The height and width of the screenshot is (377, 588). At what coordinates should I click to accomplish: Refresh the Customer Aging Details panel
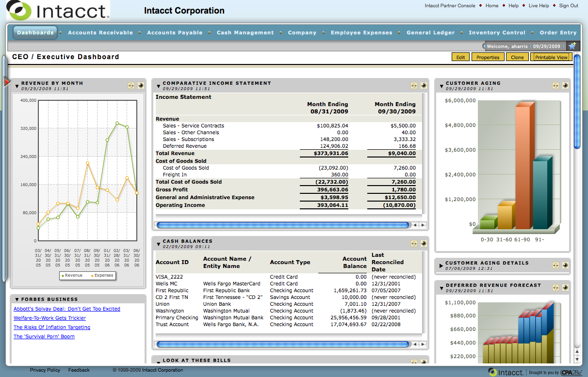coord(556,266)
